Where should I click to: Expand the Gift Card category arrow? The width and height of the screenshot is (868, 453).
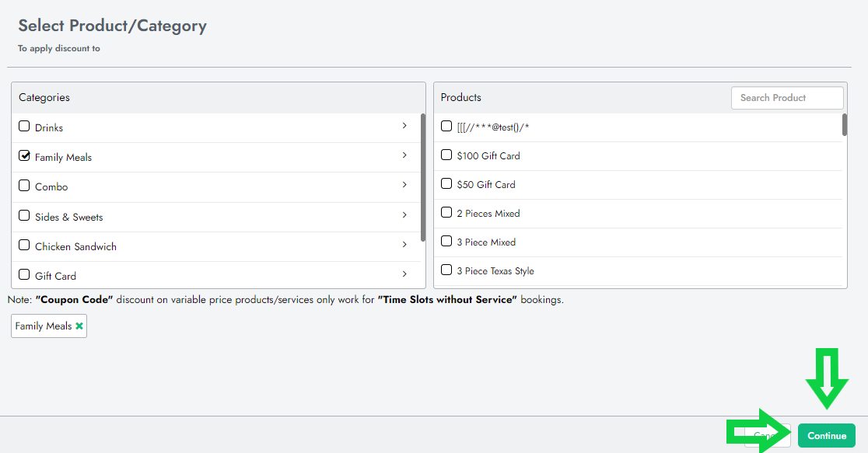(404, 274)
